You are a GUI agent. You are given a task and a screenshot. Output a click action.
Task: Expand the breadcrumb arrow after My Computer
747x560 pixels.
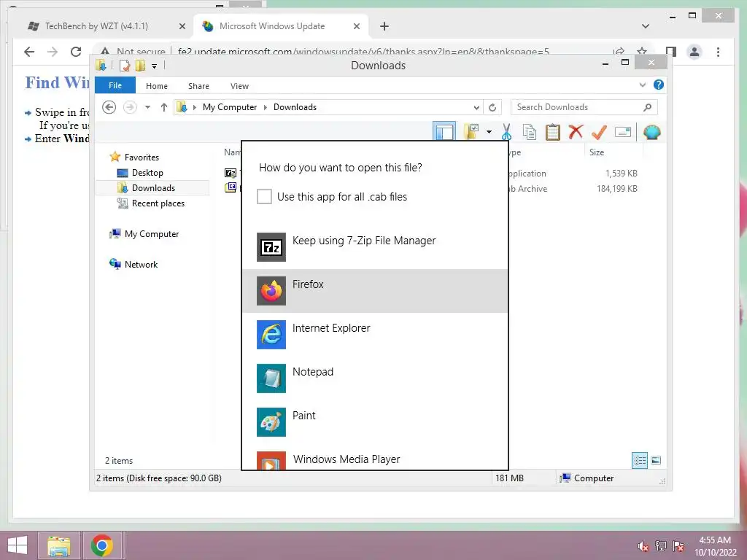click(x=266, y=107)
